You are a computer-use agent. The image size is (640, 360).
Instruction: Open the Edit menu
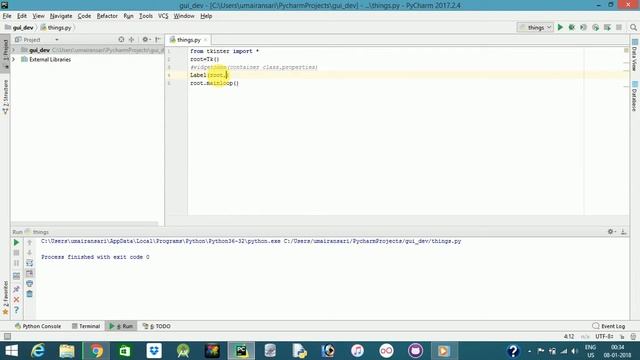pos(22,16)
